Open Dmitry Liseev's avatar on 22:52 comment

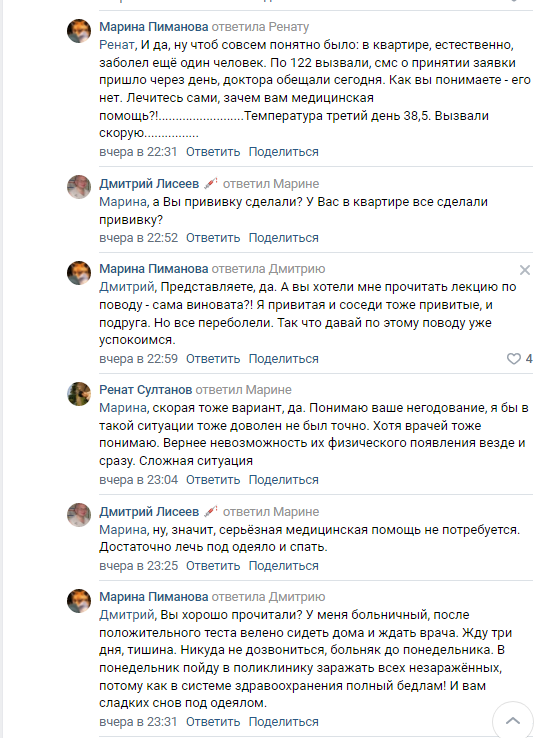click(x=79, y=187)
